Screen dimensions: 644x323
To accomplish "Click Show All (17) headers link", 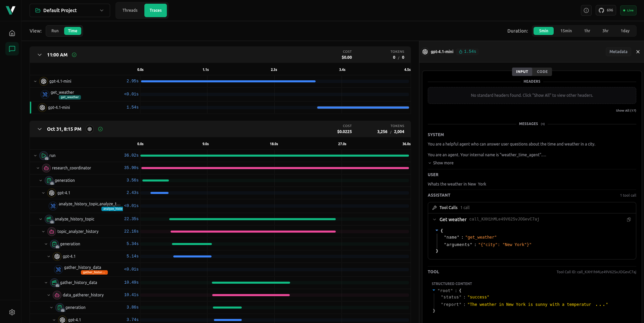I will (x=626, y=111).
